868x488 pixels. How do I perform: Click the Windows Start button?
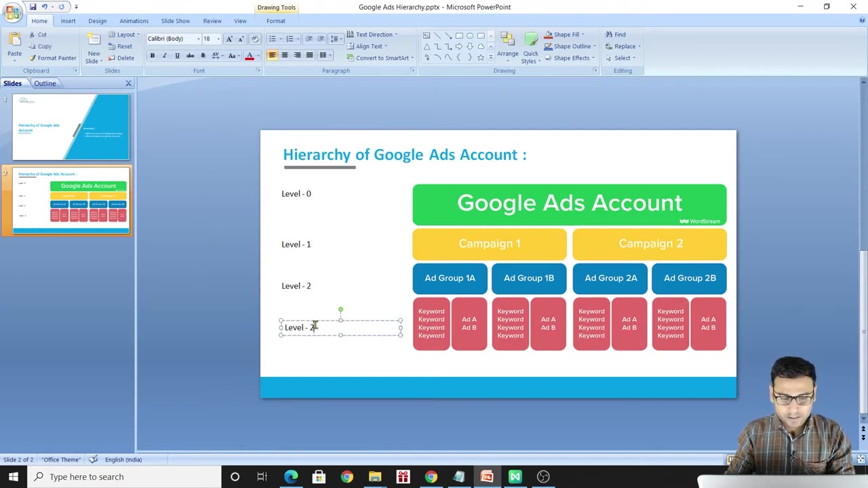pyautogui.click(x=14, y=476)
